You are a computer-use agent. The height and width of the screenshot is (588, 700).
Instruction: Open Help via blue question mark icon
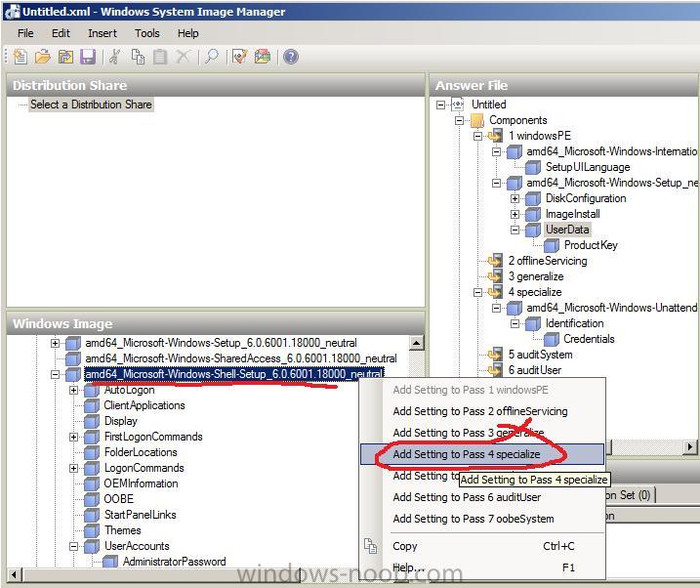291,57
